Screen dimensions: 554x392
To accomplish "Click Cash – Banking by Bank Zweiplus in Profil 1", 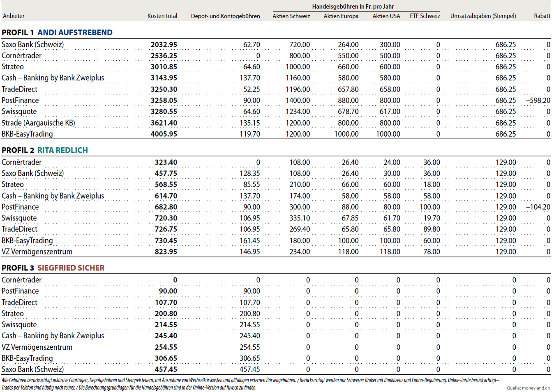I will point(53,78).
